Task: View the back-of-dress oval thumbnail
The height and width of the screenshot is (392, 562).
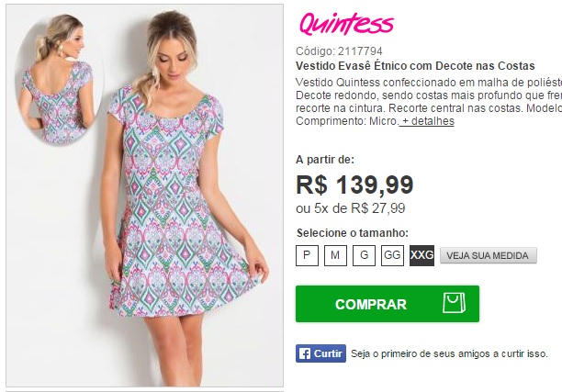Action: pos(57,80)
